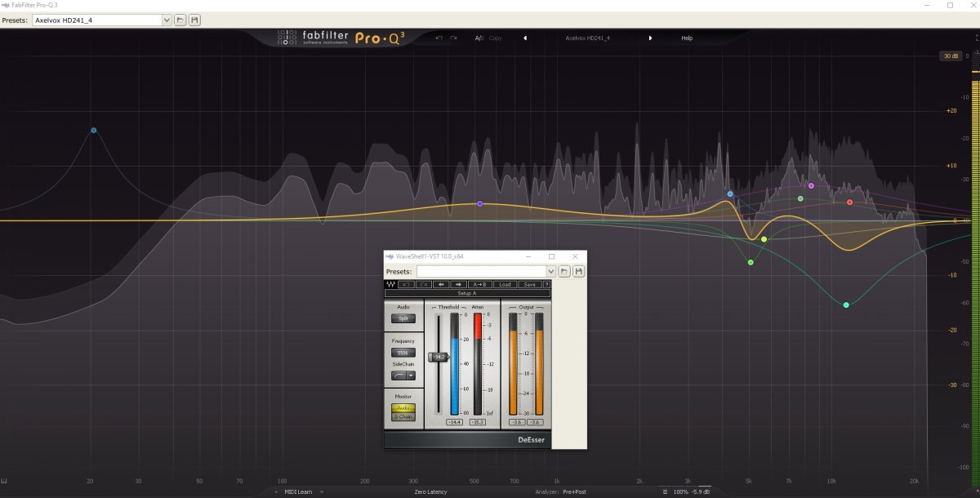Click the DeEsser save preset disk icon
980x498 pixels.
[578, 271]
